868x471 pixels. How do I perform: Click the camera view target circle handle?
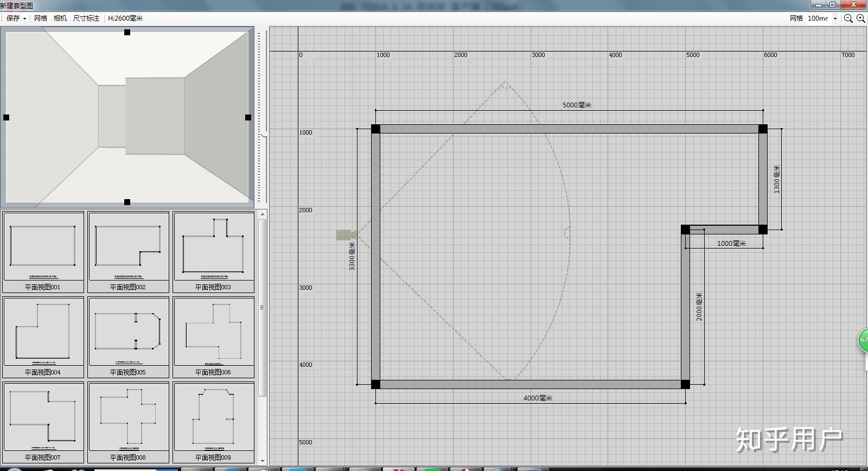pyautogui.click(x=567, y=233)
